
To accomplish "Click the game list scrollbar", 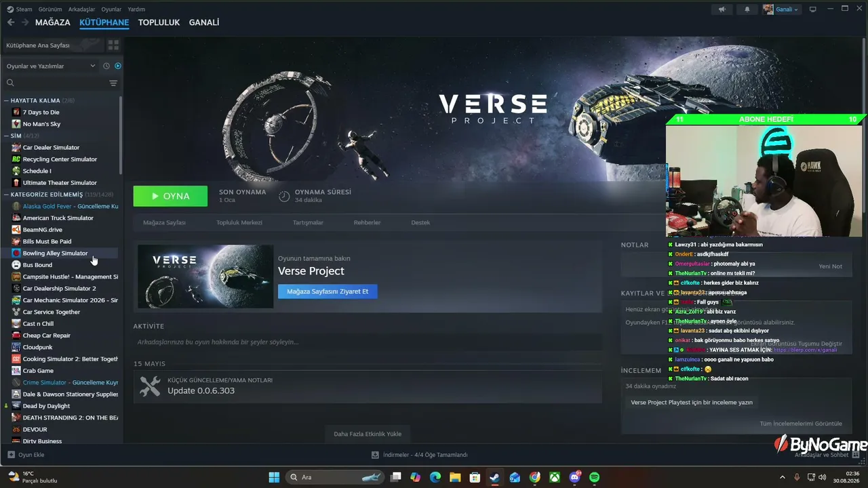I will (121, 136).
